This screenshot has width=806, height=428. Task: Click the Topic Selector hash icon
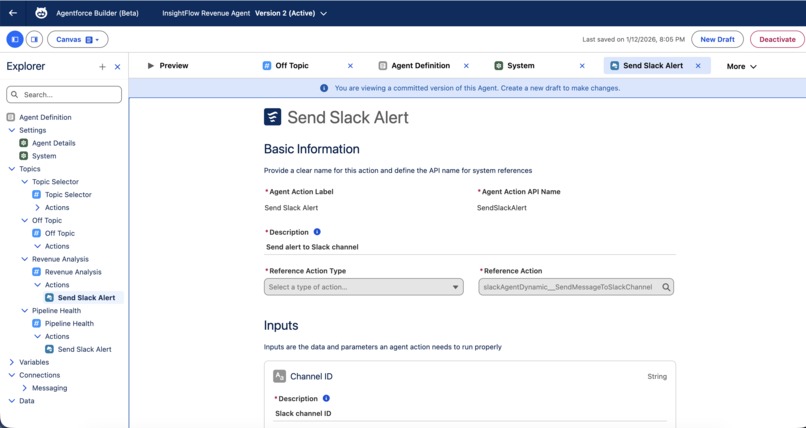[36, 194]
